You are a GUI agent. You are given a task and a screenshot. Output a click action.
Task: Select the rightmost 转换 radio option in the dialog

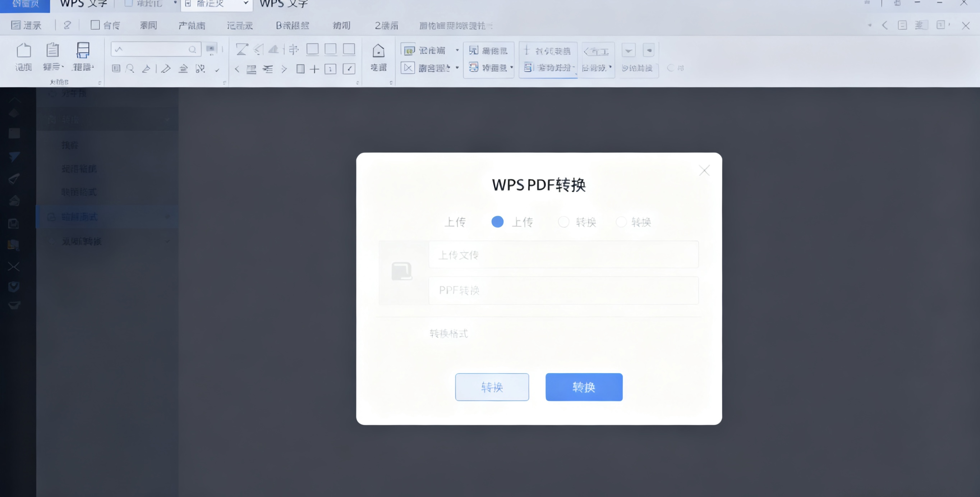click(621, 221)
